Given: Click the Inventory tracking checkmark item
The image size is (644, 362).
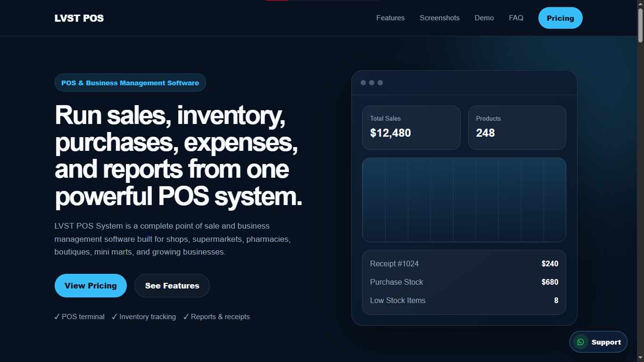Looking at the screenshot, I should pyautogui.click(x=144, y=317).
